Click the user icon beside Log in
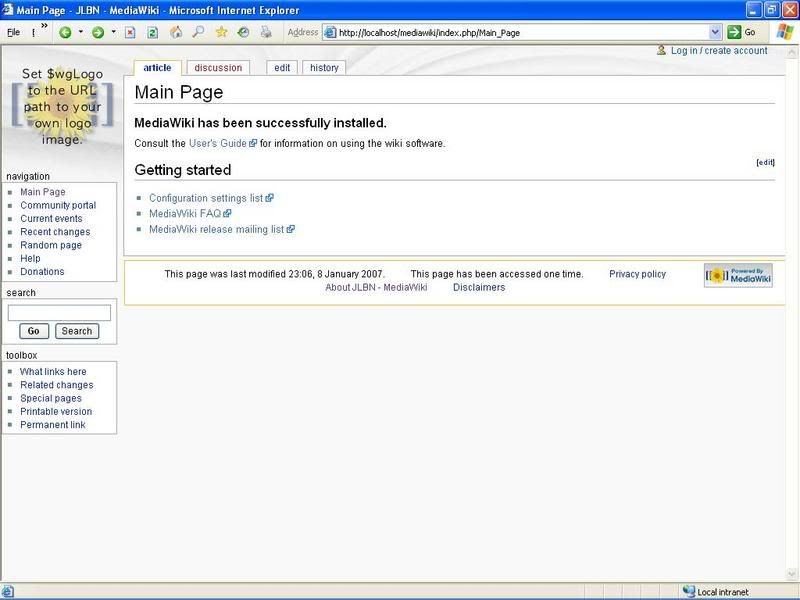Image resolution: width=800 pixels, height=600 pixels. pyautogui.click(x=661, y=50)
